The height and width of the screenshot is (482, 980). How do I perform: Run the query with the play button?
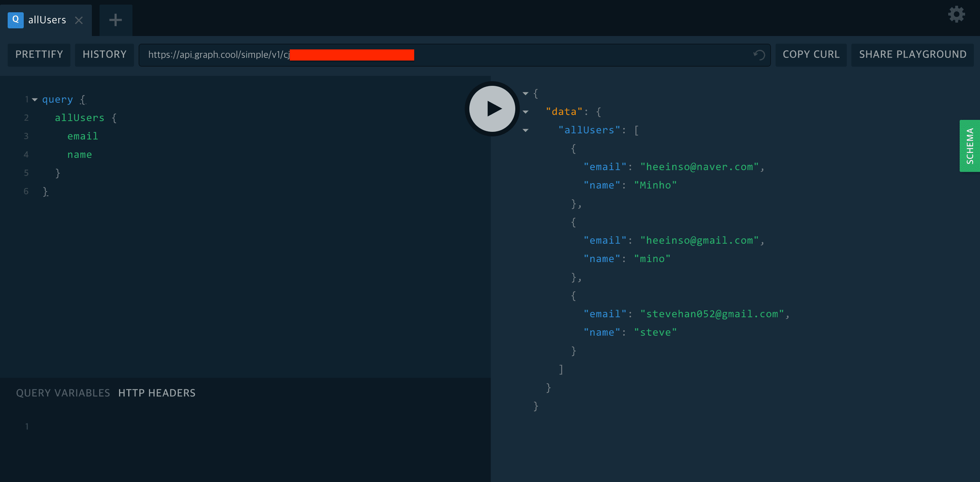[x=492, y=109]
